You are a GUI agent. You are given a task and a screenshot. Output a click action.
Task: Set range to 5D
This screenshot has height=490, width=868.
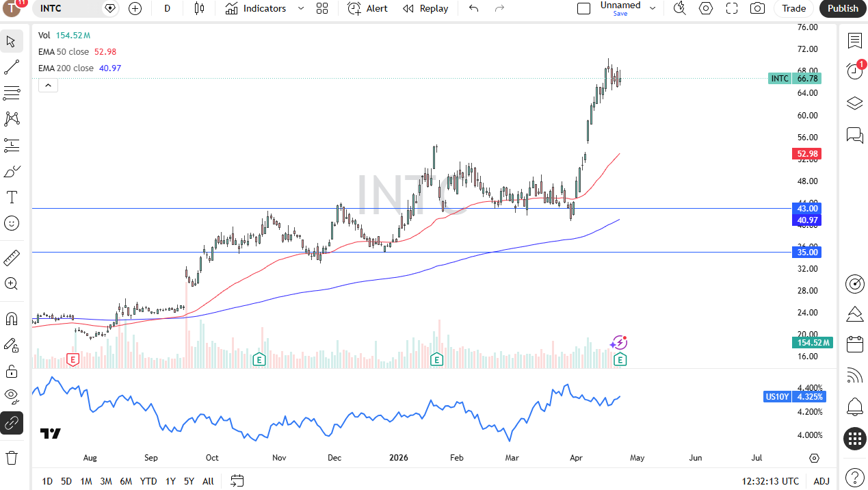click(66, 481)
